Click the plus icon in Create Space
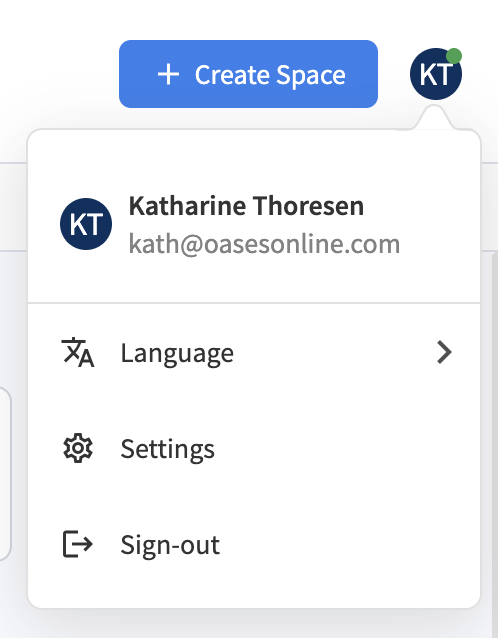Screen dimensions: 498x638 tap(168, 75)
